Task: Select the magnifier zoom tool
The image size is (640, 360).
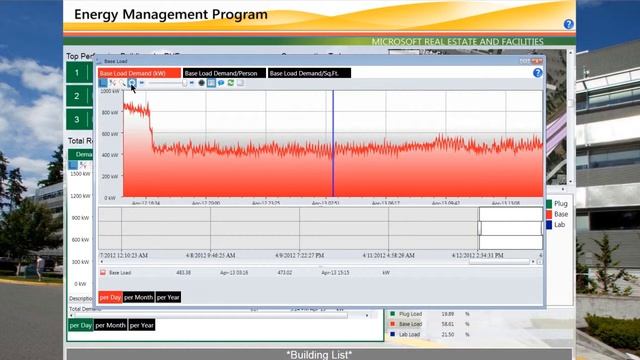Action: click(x=122, y=83)
